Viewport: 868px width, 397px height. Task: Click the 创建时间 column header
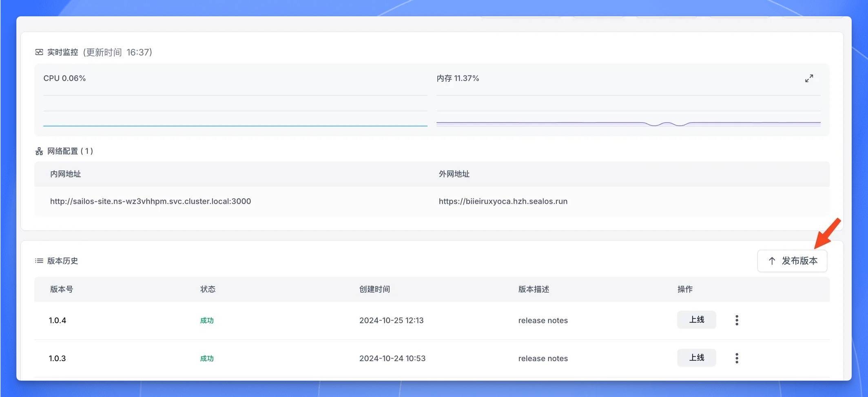pyautogui.click(x=374, y=289)
